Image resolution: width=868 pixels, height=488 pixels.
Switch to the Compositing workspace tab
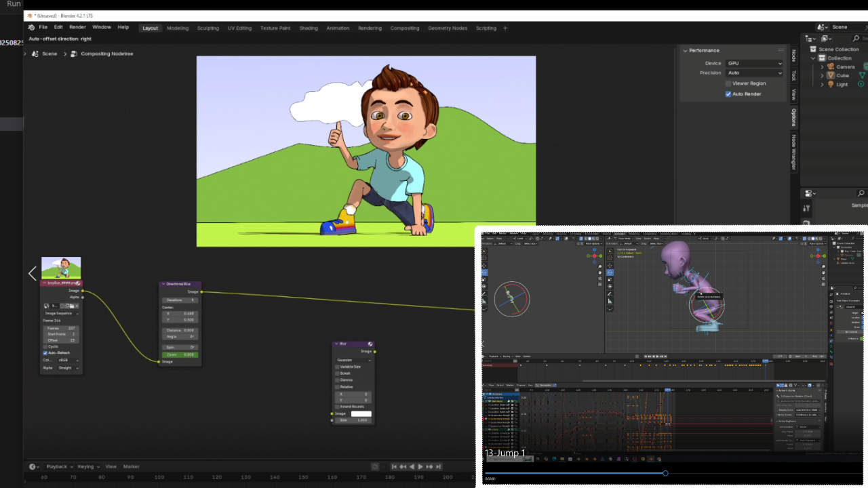pyautogui.click(x=404, y=28)
